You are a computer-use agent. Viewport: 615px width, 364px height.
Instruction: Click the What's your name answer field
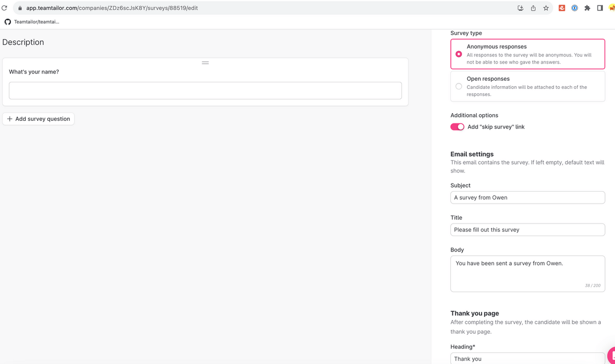pyautogui.click(x=205, y=91)
